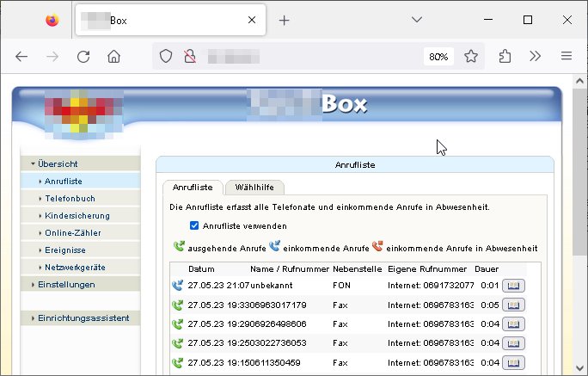Click outgoing call icon of 19:33 row
588x376 pixels.
[177, 305]
